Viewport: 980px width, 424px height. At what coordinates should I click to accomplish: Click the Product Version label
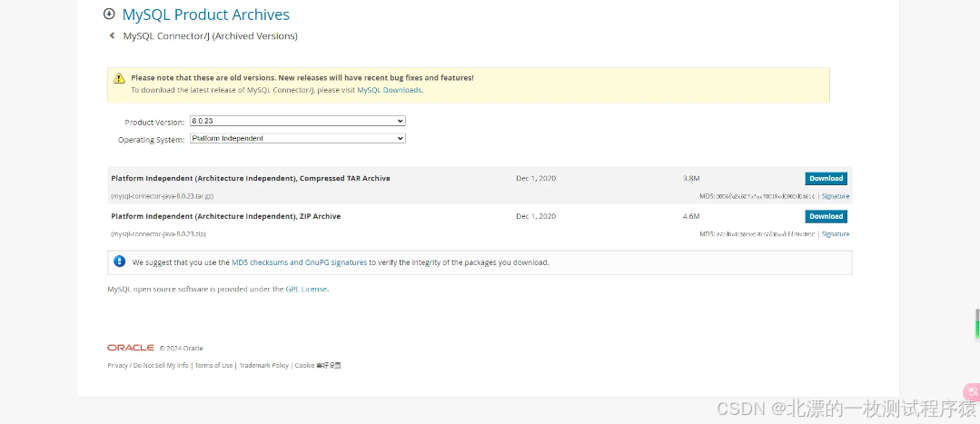[154, 123]
